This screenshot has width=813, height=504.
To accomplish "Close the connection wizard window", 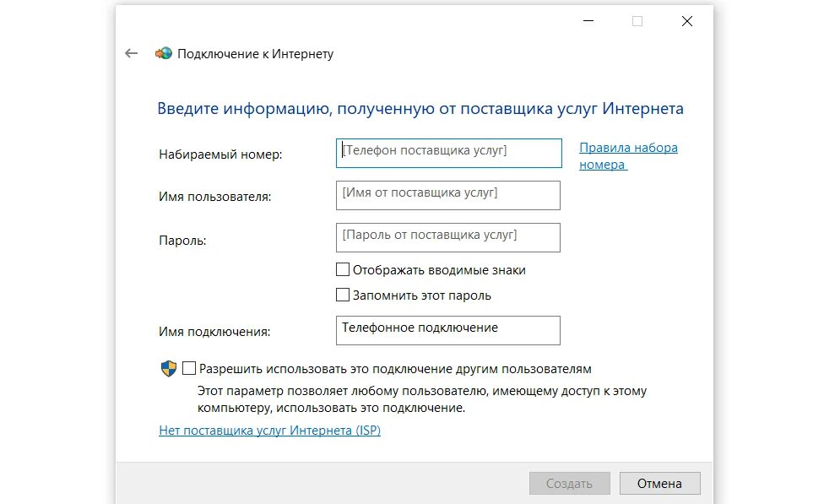I will tap(687, 21).
